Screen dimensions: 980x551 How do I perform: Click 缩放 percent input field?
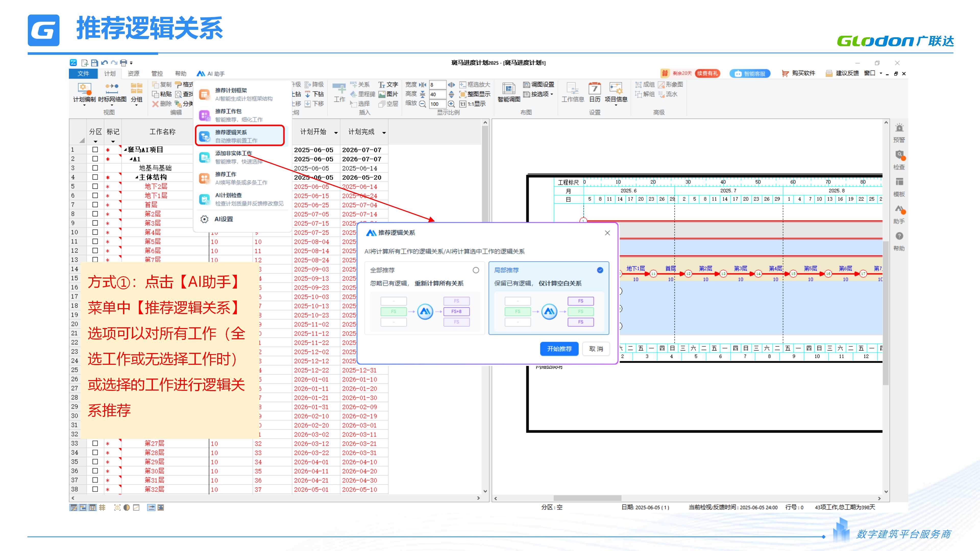click(437, 104)
